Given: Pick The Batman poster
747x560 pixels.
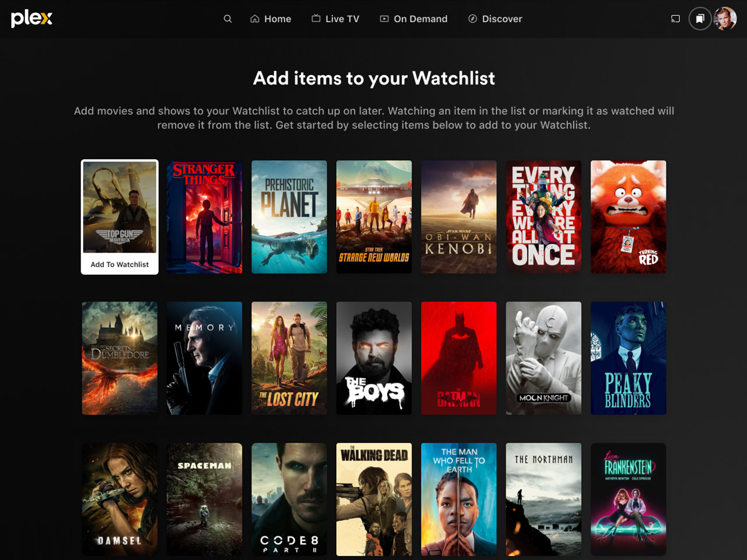Looking at the screenshot, I should click(x=459, y=358).
